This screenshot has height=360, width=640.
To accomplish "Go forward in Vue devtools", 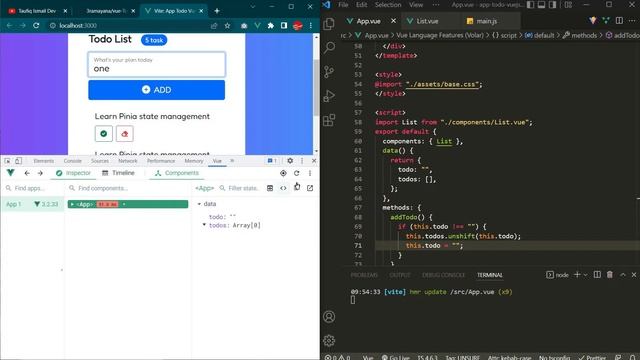I will (x=40, y=173).
